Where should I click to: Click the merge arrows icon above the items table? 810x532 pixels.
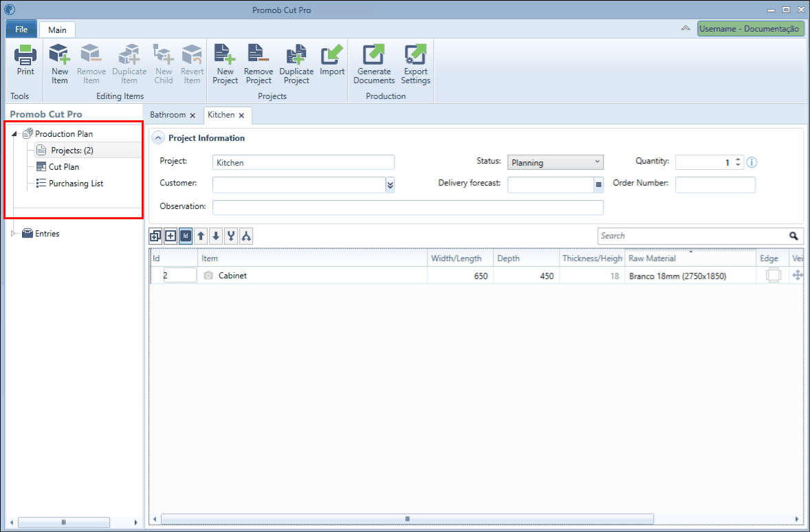tap(231, 236)
